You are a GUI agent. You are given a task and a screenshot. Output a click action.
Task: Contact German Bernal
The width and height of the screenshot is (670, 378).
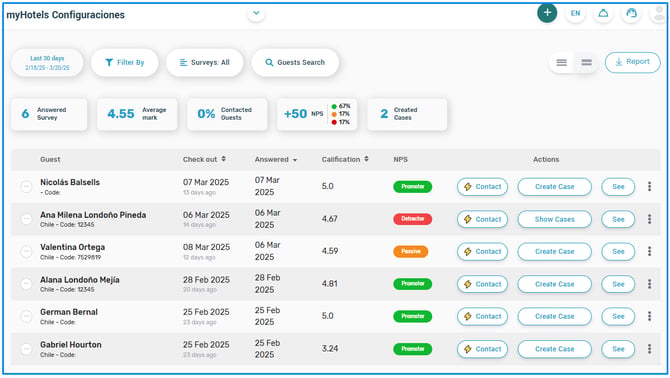coord(482,316)
